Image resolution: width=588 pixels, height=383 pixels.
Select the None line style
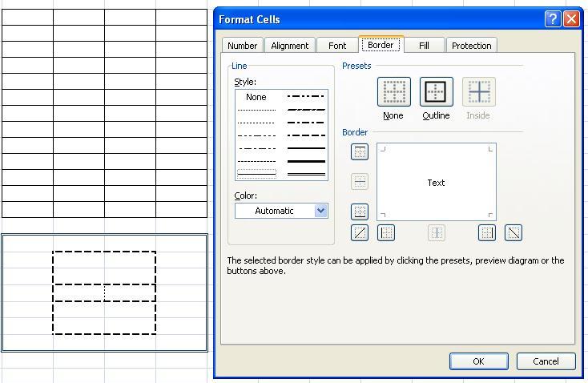pyautogui.click(x=256, y=97)
